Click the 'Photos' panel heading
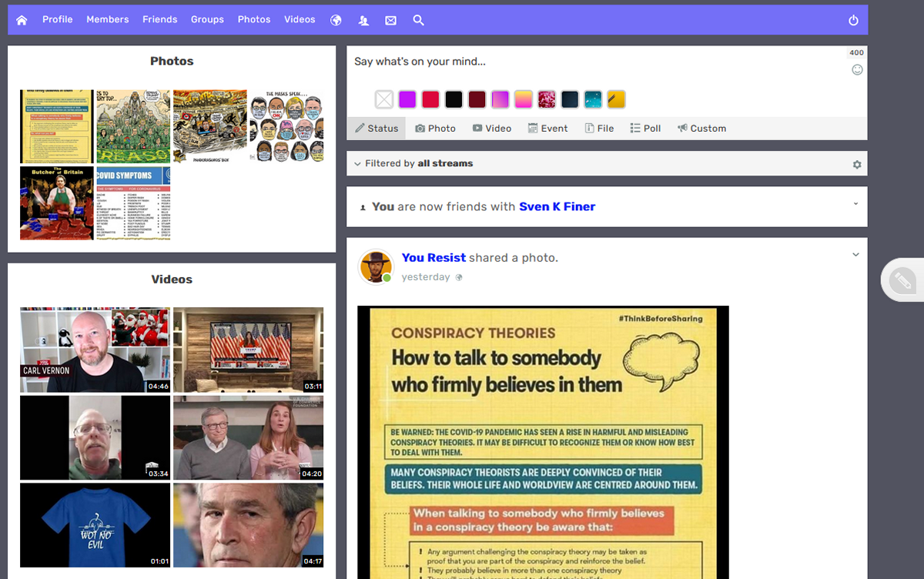 [x=172, y=61]
